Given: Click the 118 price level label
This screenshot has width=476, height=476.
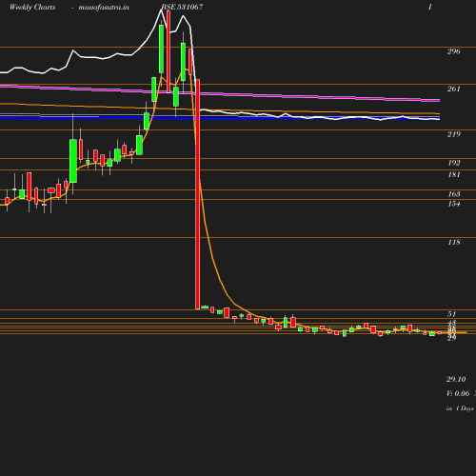Looking at the screenshot, I should click(454, 243).
